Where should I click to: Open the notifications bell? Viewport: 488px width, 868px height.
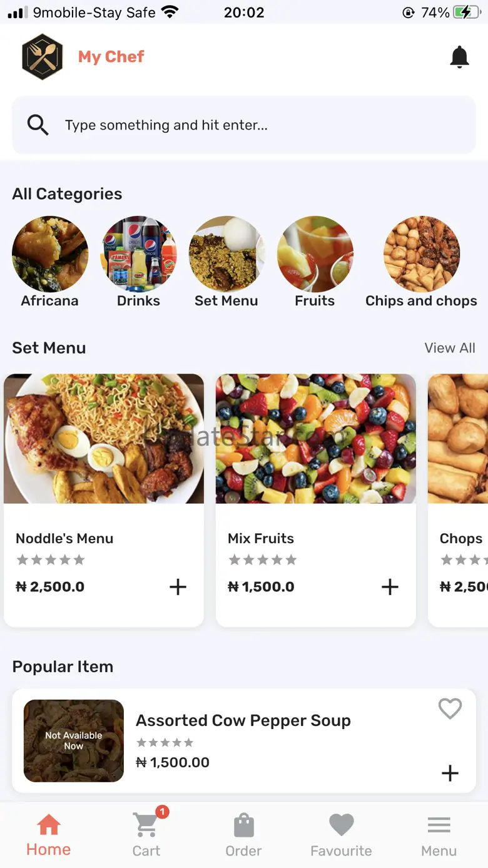(x=459, y=57)
